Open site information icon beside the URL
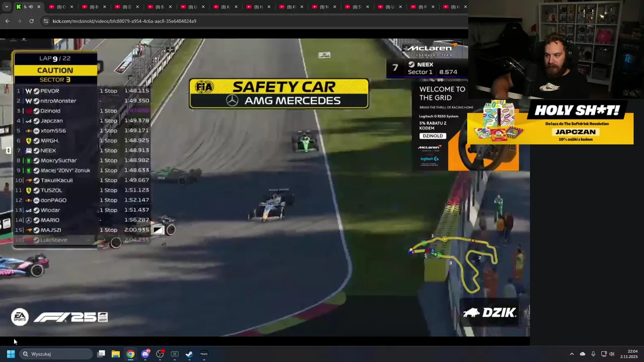 [46, 21]
